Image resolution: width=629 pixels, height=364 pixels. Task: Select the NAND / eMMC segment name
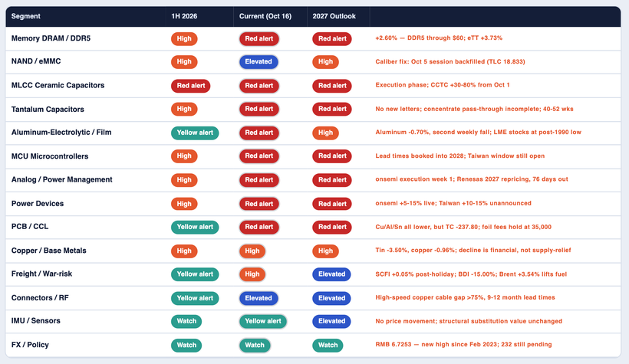tap(36, 61)
